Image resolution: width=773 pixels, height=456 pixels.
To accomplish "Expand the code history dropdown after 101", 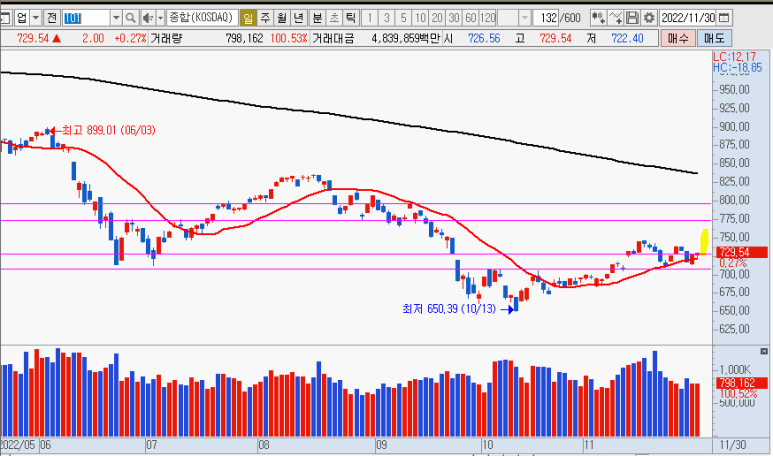I will [x=116, y=19].
